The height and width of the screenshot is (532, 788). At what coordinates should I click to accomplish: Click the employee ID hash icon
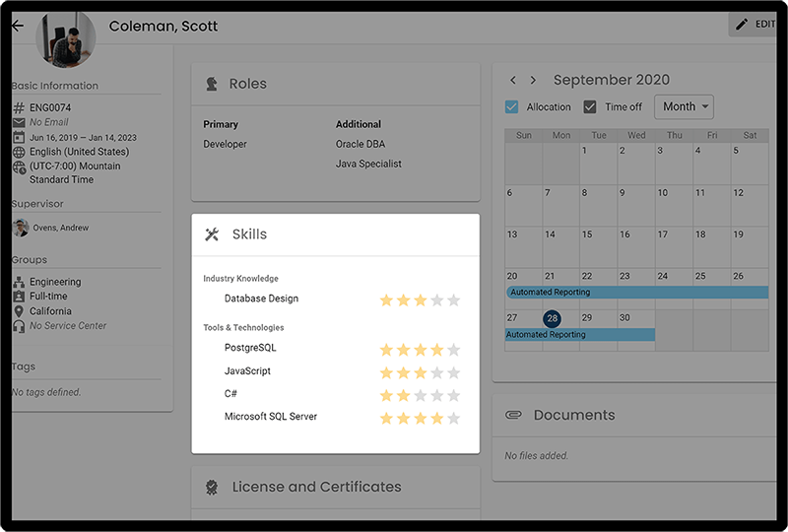[19, 108]
